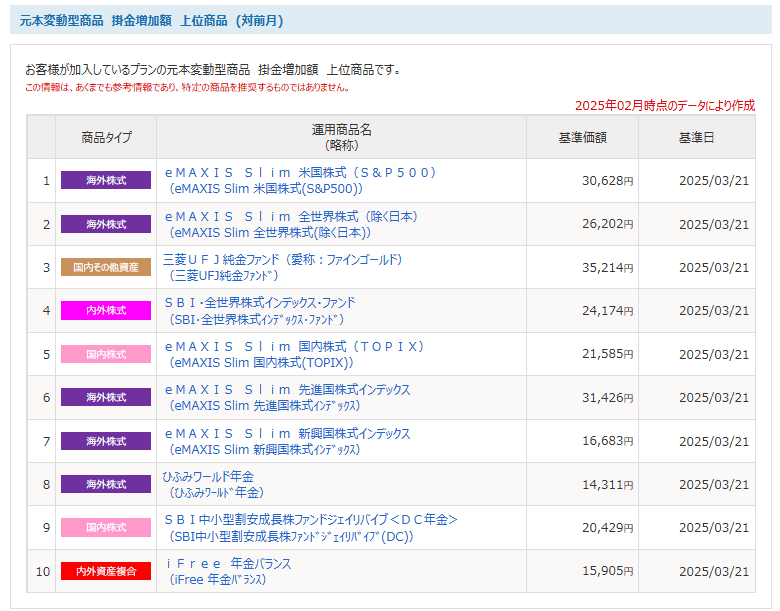Viewport: 780px width, 611px height.
Task: Click the 運用商品名(略称) column header
Action: click(x=341, y=137)
